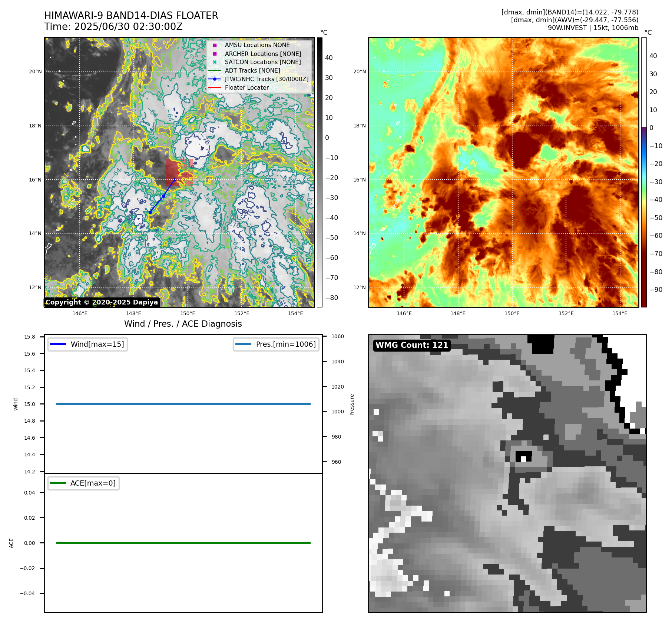Click the WMG Count: 121 label
The image size is (672, 626).
pos(412,345)
